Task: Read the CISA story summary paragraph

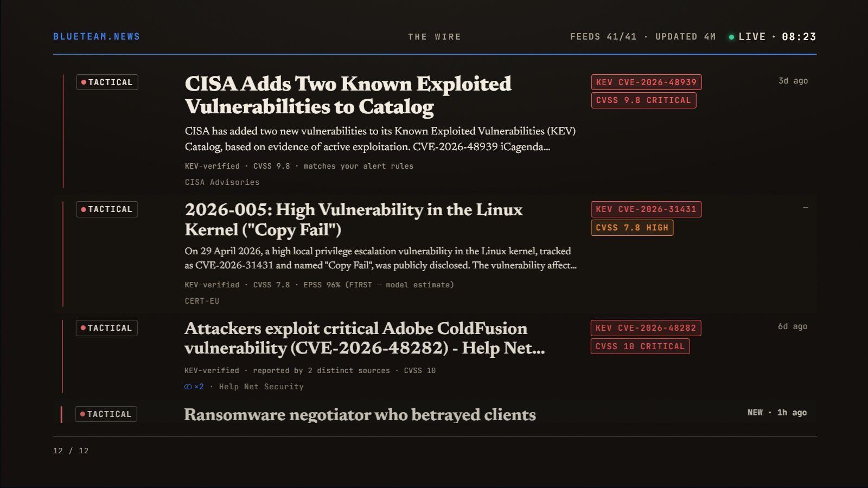Action: coord(380,139)
